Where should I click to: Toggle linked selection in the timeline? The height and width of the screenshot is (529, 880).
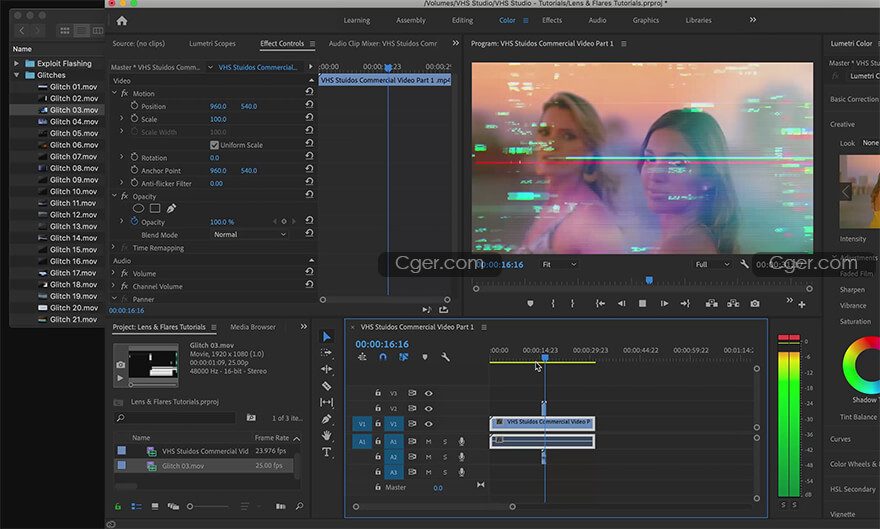tap(404, 357)
